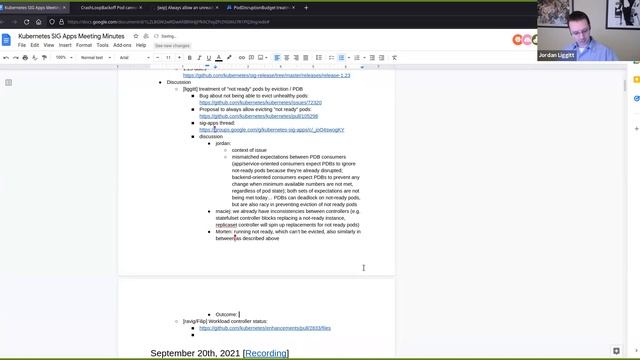The width and height of the screenshot is (640, 360).
Task: Open the Recording link for September 20th
Action: coord(266,353)
